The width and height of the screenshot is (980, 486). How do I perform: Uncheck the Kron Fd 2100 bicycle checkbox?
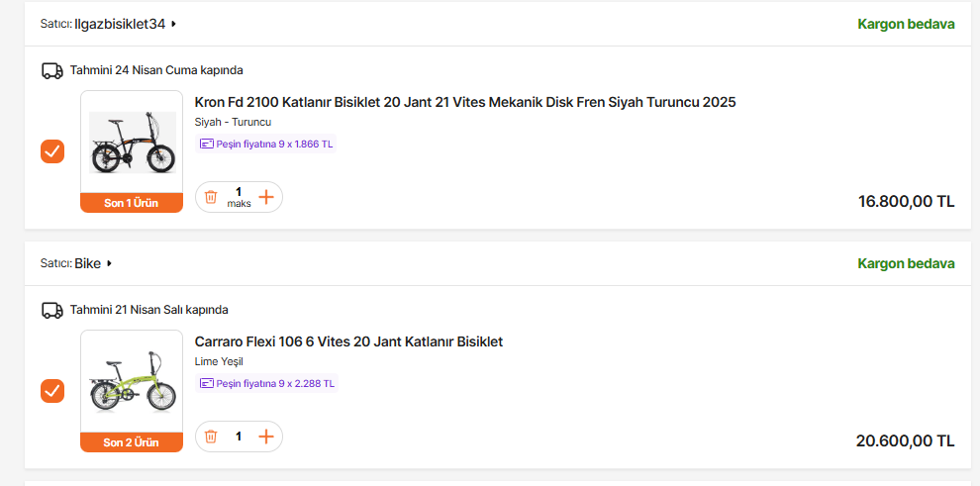(52, 151)
